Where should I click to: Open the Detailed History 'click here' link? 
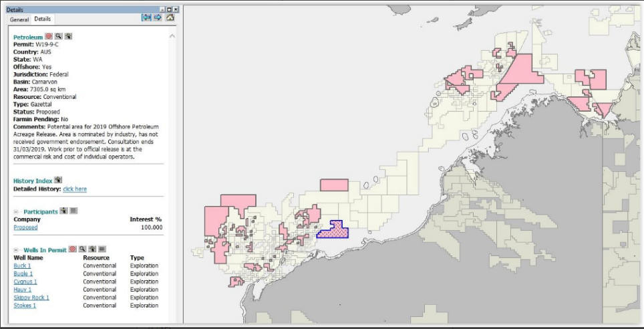click(x=75, y=189)
